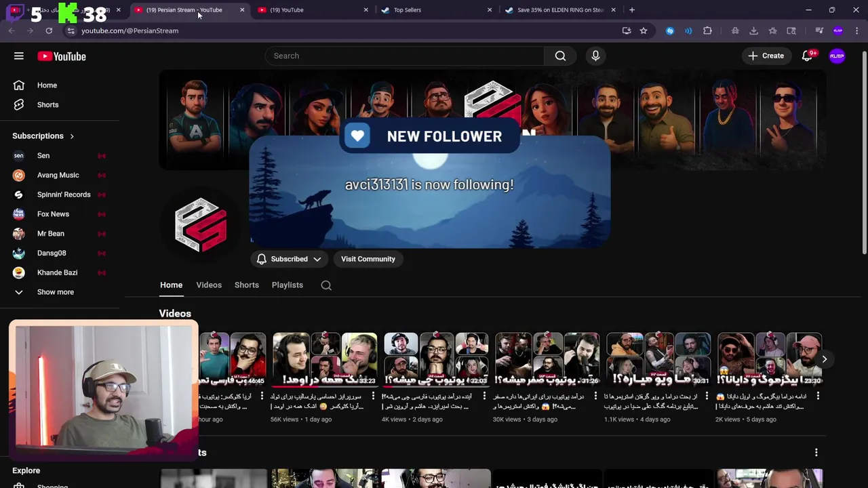868x488 pixels.
Task: Search within the channel using magnifier icon
Action: pyautogui.click(x=326, y=285)
